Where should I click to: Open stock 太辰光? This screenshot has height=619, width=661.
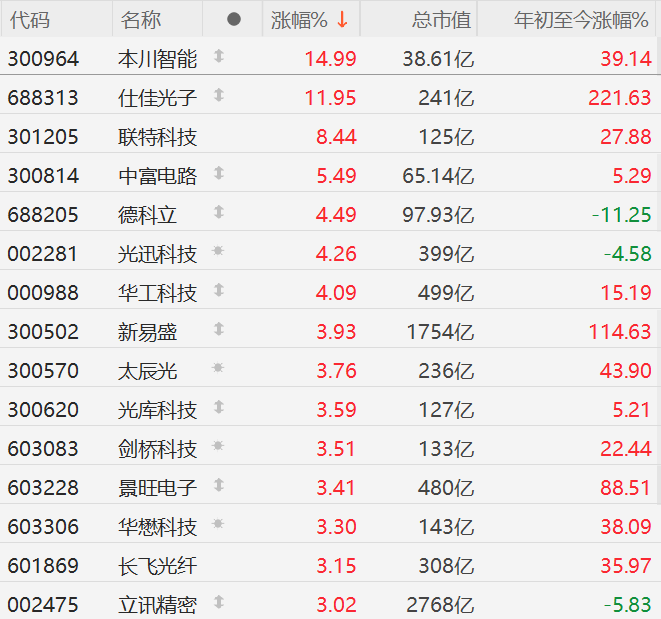point(147,371)
